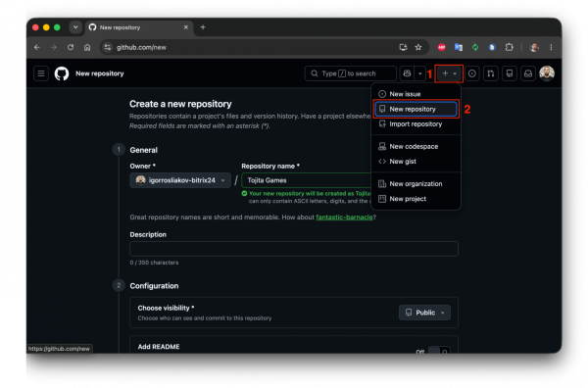Open the browser home page
The height and width of the screenshot is (388, 588).
[87, 47]
